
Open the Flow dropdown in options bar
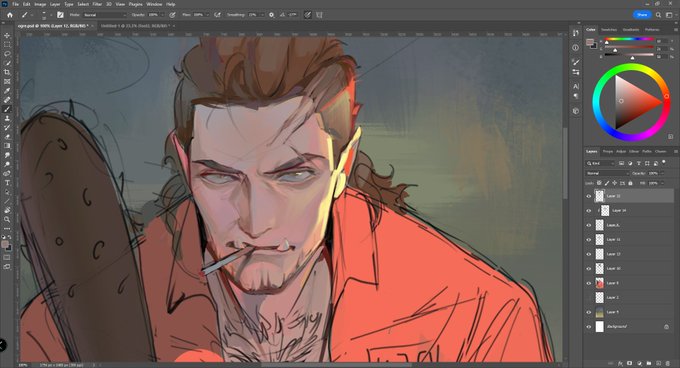tap(207, 15)
